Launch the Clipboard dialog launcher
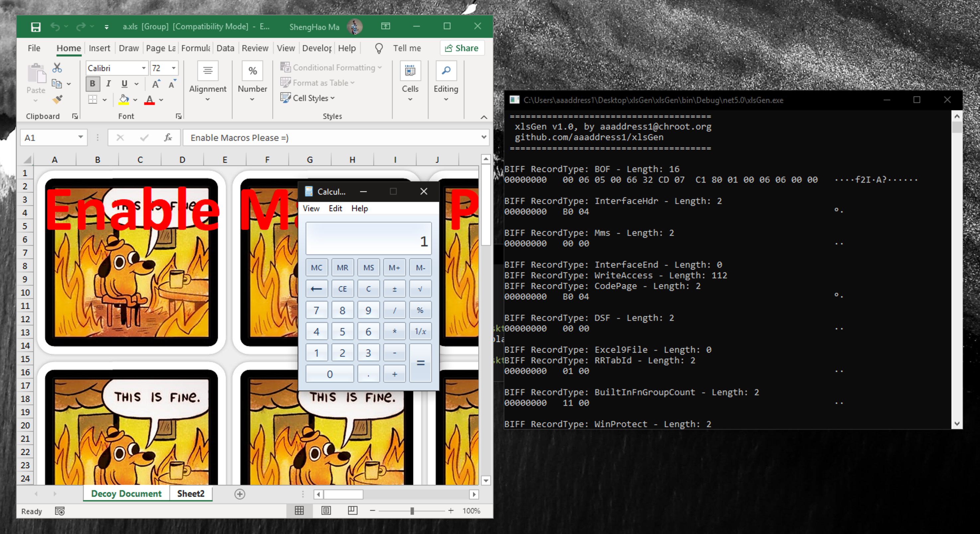 (x=75, y=116)
